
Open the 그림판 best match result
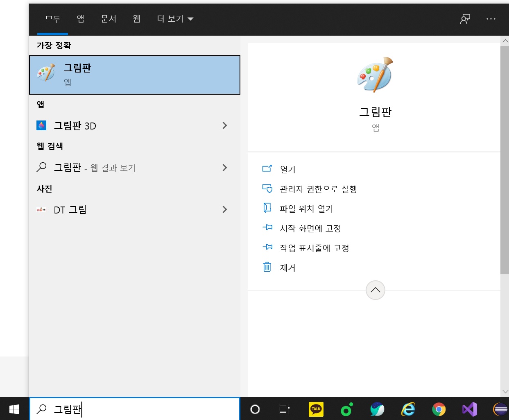135,75
